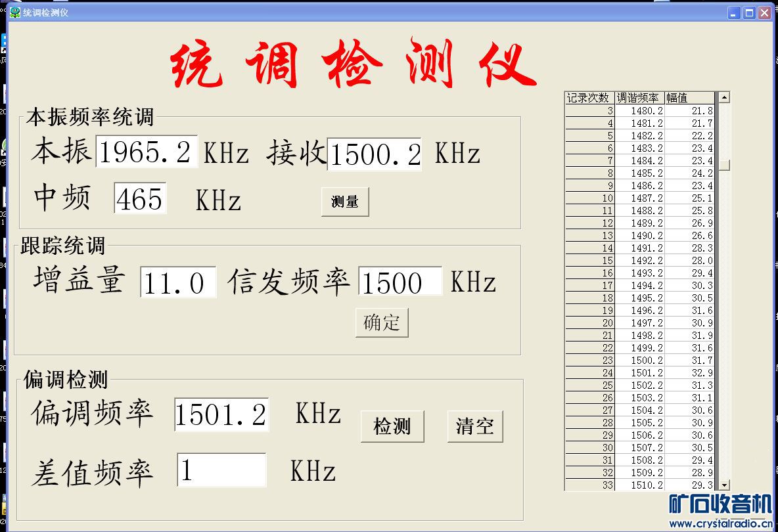This screenshot has height=532, width=778.
Task: Select amplitude cell 31.1 in row 26
Action: coord(689,397)
